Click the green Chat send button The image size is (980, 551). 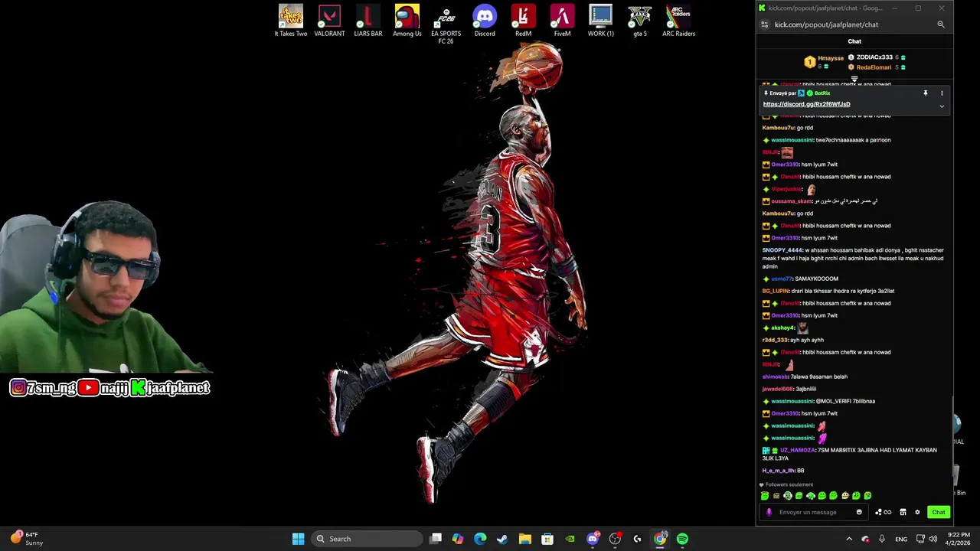[x=939, y=512]
